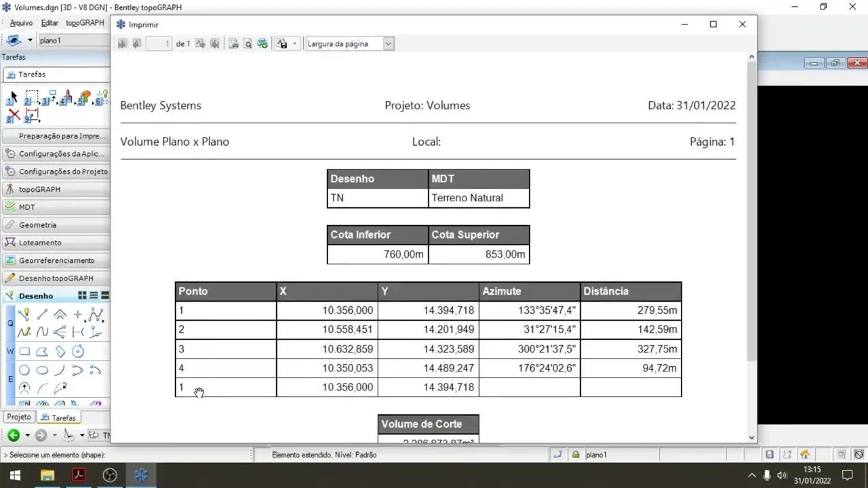Image resolution: width=868 pixels, height=488 pixels.
Task: Switch Desenho panel to icon grid layout
Action: click(x=82, y=296)
